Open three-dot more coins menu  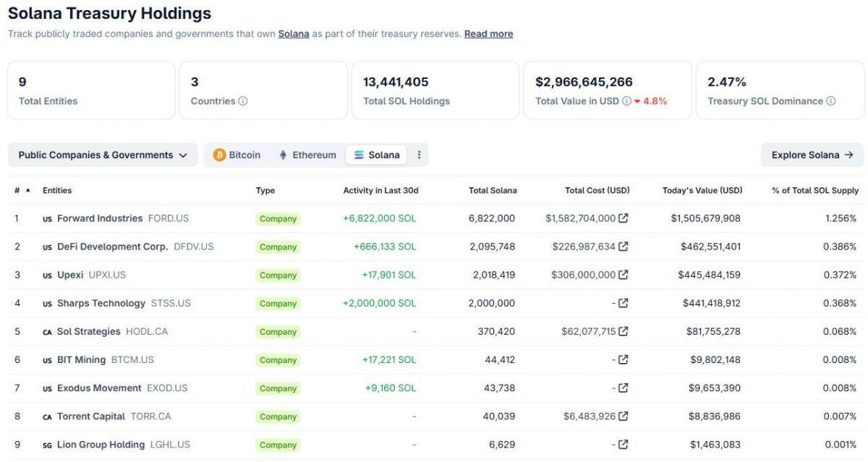point(419,155)
